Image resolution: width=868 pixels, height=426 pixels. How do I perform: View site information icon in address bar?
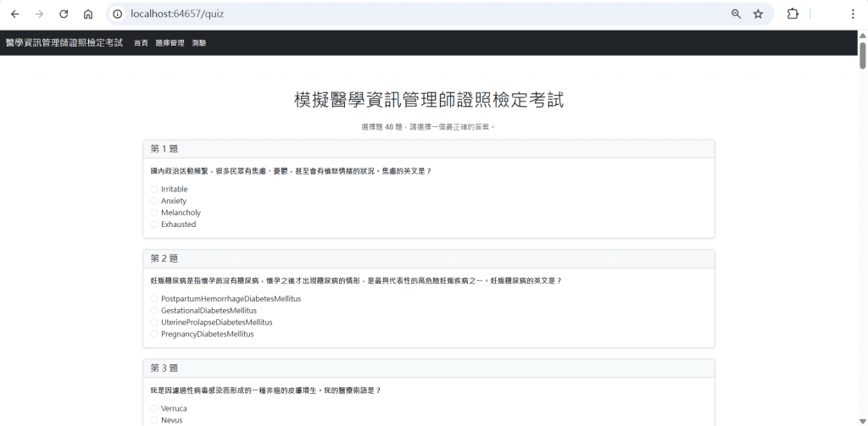117,14
